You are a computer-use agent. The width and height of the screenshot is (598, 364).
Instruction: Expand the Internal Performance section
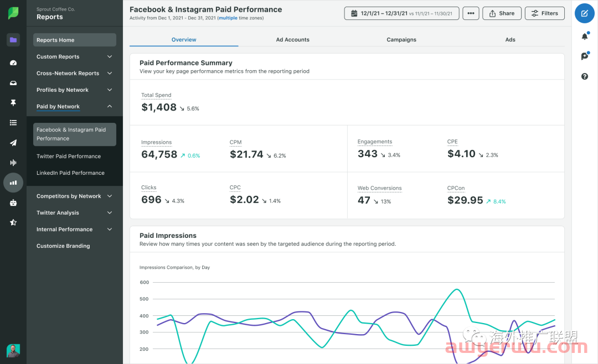[x=75, y=230]
